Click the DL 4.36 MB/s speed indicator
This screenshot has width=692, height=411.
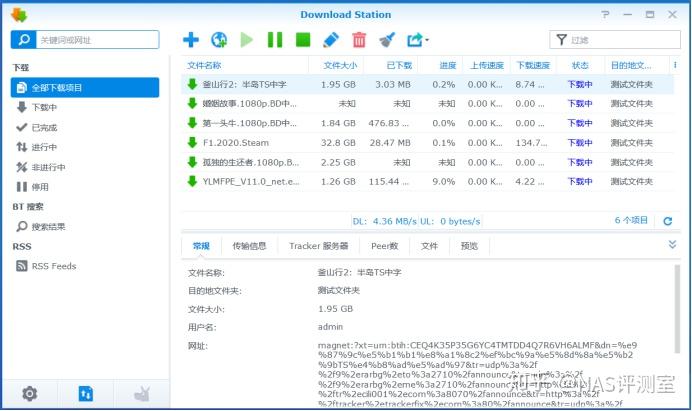384,221
